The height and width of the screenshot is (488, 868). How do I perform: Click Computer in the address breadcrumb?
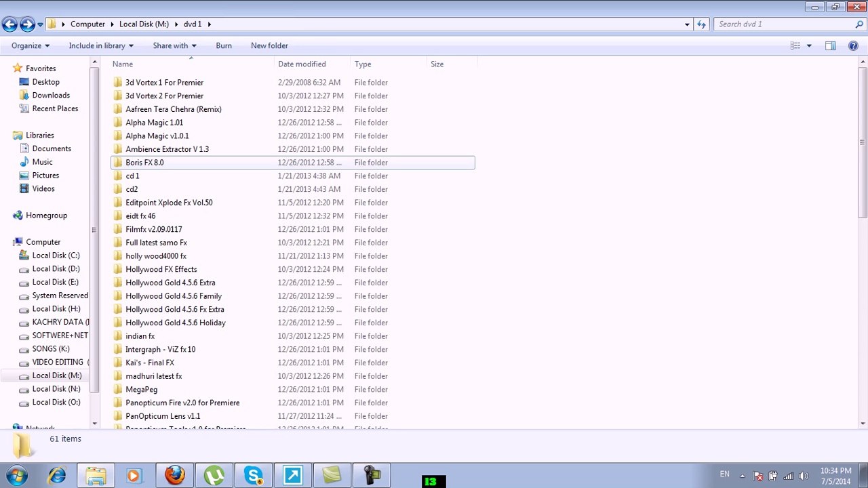click(88, 24)
